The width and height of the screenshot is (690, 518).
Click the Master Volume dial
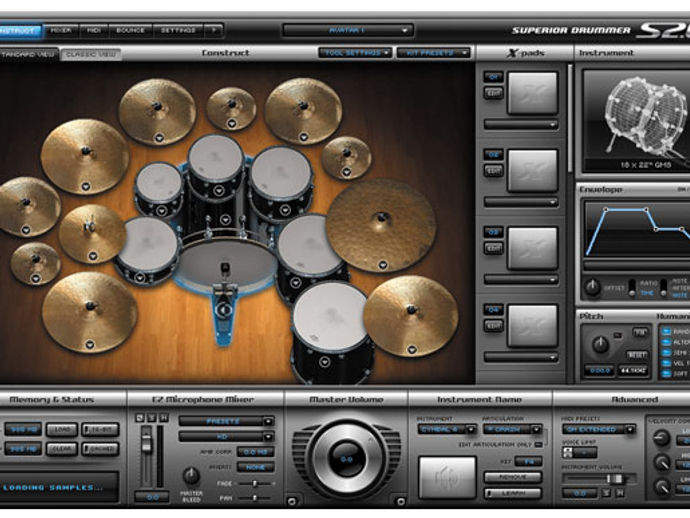pyautogui.click(x=346, y=459)
